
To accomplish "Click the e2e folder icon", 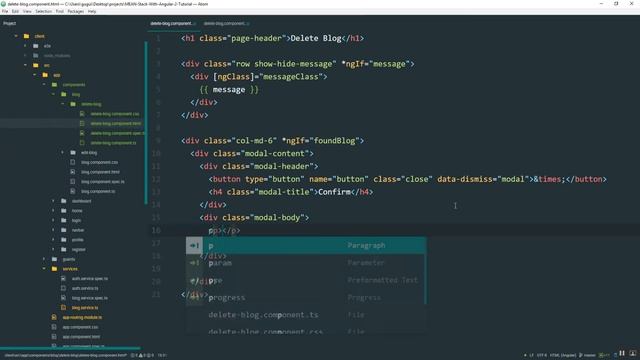I will point(36,46).
